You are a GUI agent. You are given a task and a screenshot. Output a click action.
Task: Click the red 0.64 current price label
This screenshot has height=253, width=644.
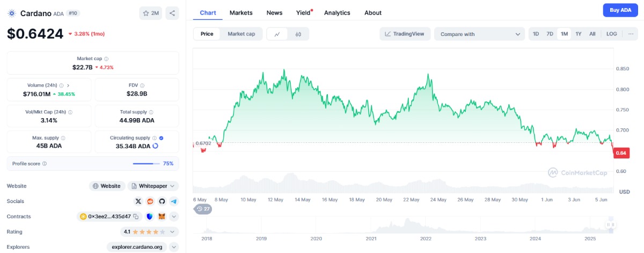pos(621,153)
